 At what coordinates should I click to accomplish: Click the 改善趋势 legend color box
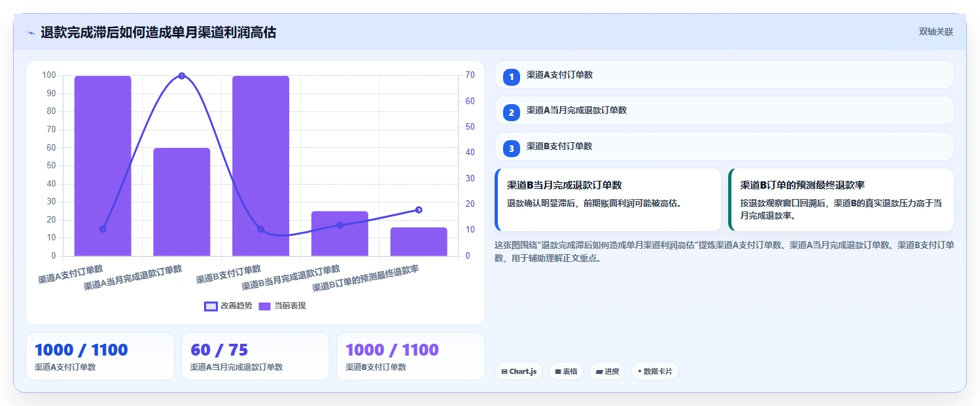tap(211, 306)
